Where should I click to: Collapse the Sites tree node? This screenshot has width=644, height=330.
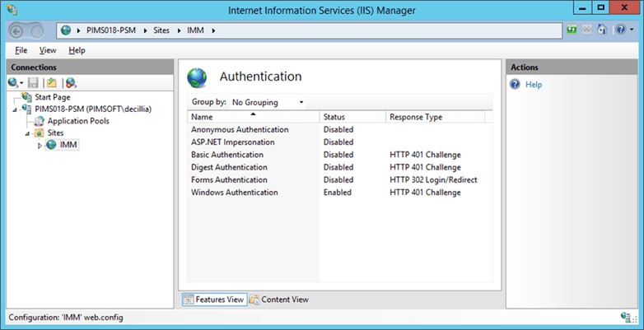(27, 134)
